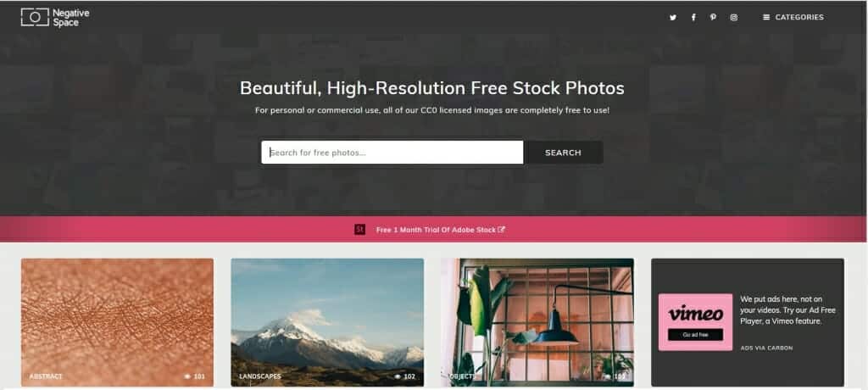Open the Abstract texture photo thumbnail
The image size is (868, 390).
(117, 322)
